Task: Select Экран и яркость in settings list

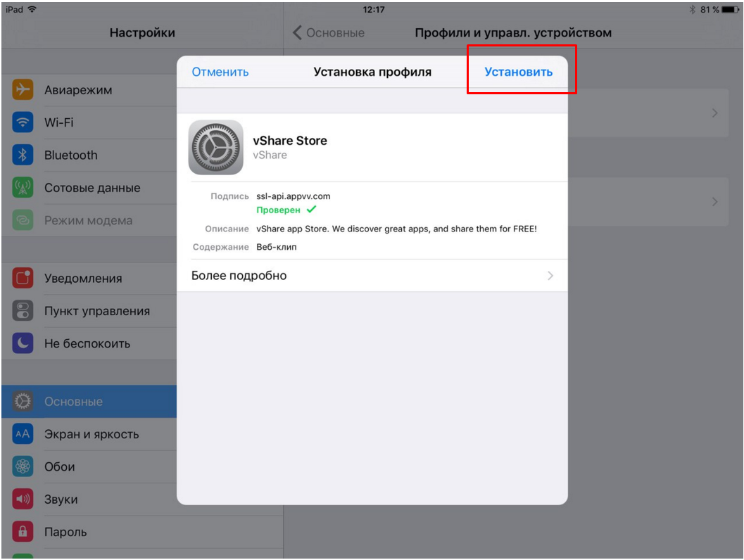Action: pos(89,434)
